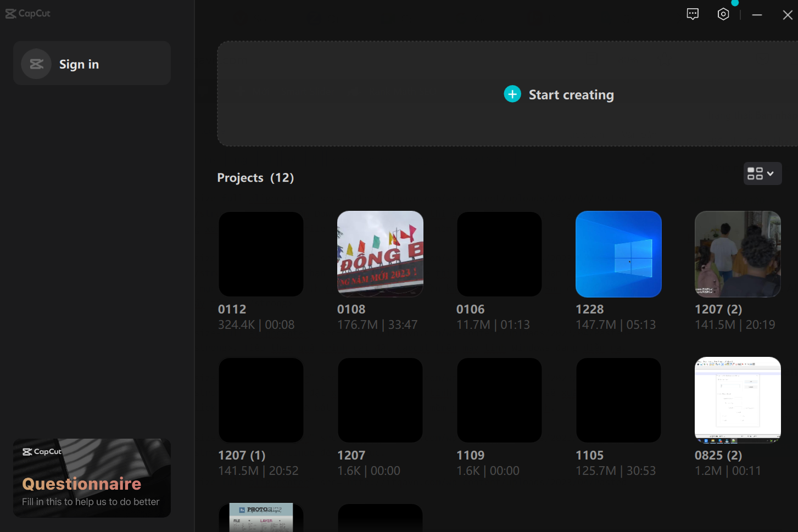The image size is (798, 532).
Task: Click the info text 11.7M | 01:13
Action: point(493,324)
